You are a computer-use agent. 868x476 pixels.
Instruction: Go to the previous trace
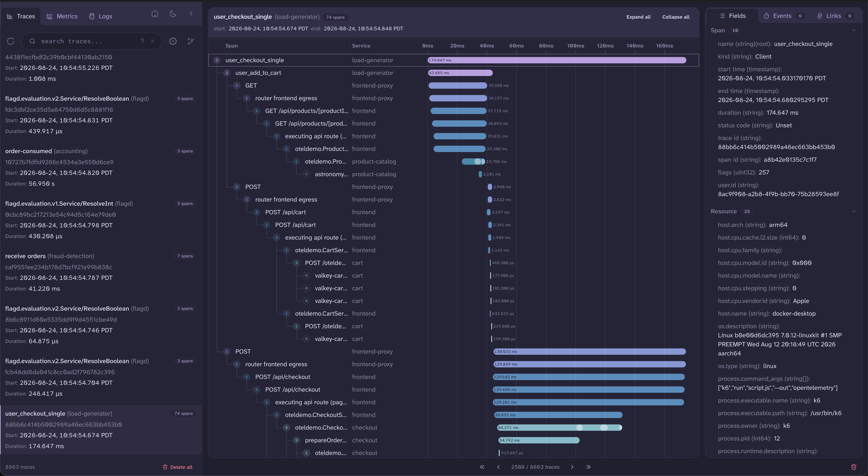pyautogui.click(x=498, y=467)
